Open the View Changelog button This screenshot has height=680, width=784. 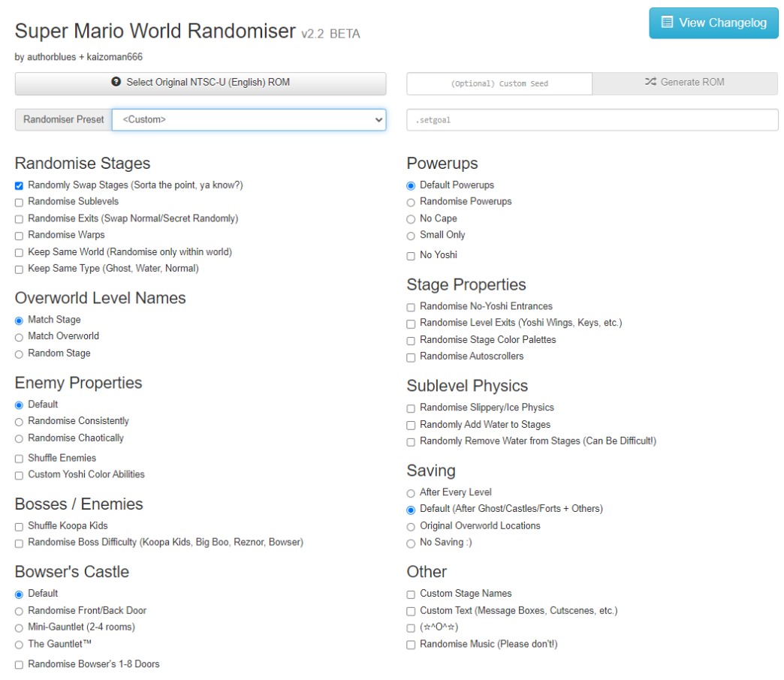713,23
